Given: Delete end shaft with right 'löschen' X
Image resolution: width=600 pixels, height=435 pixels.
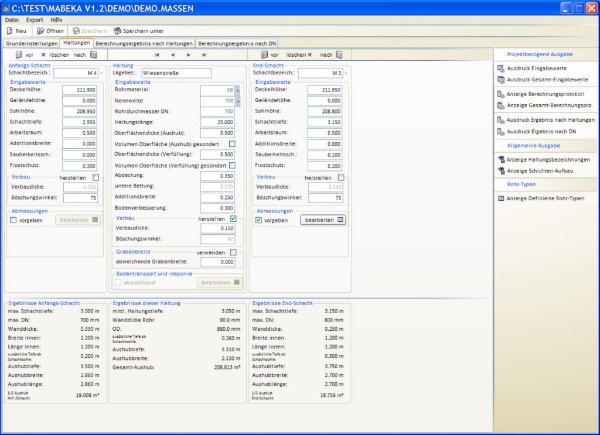Looking at the screenshot, I should click(310, 55).
